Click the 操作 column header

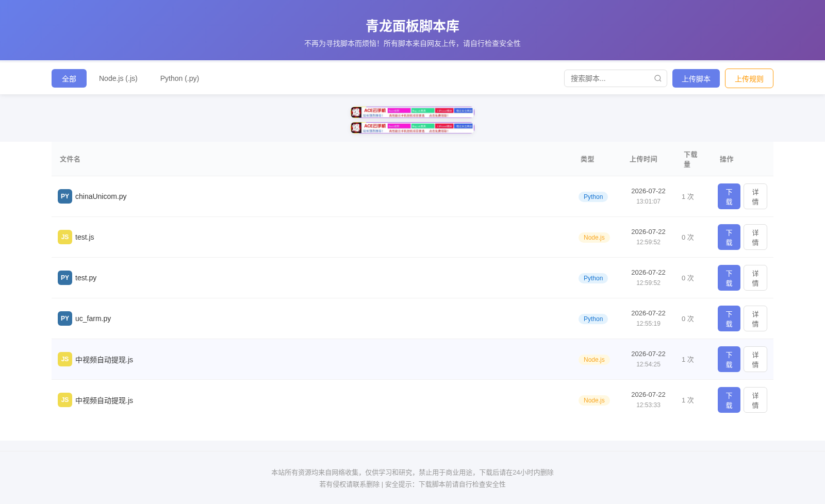point(727,159)
